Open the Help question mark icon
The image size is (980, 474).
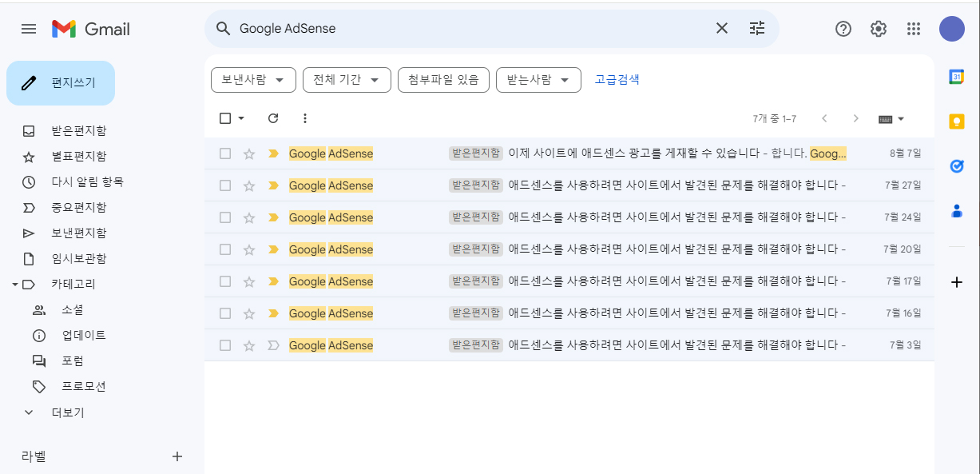coord(843,29)
